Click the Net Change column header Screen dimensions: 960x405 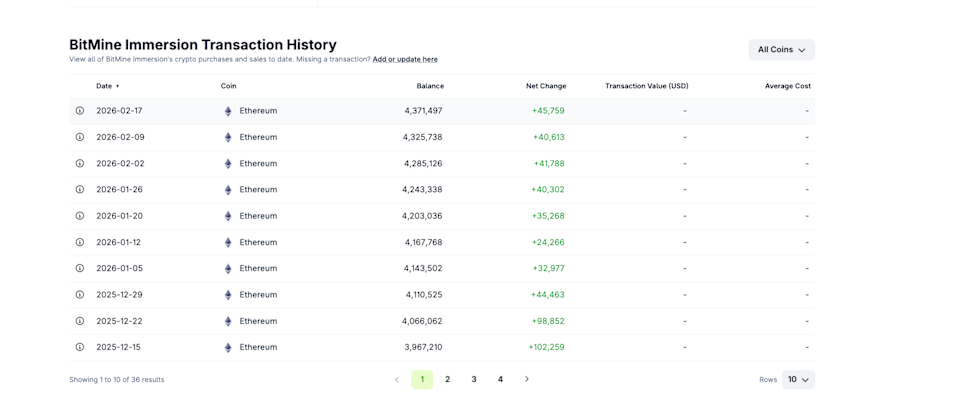click(x=546, y=86)
